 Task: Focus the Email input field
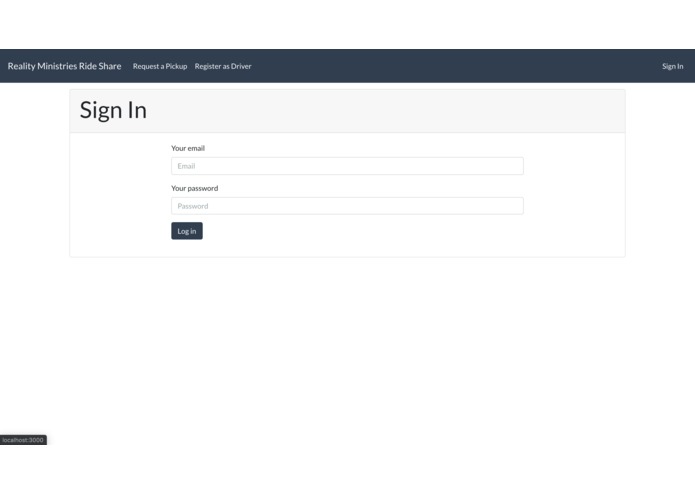coord(347,166)
